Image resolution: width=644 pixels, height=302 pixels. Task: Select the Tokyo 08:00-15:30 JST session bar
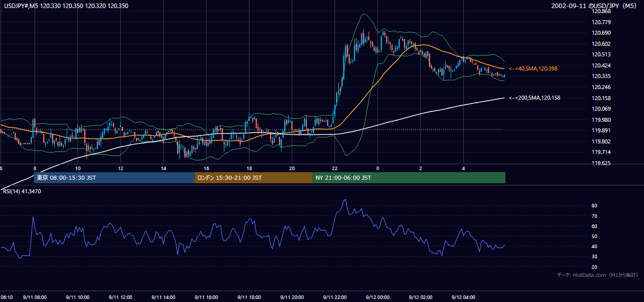[x=114, y=178]
